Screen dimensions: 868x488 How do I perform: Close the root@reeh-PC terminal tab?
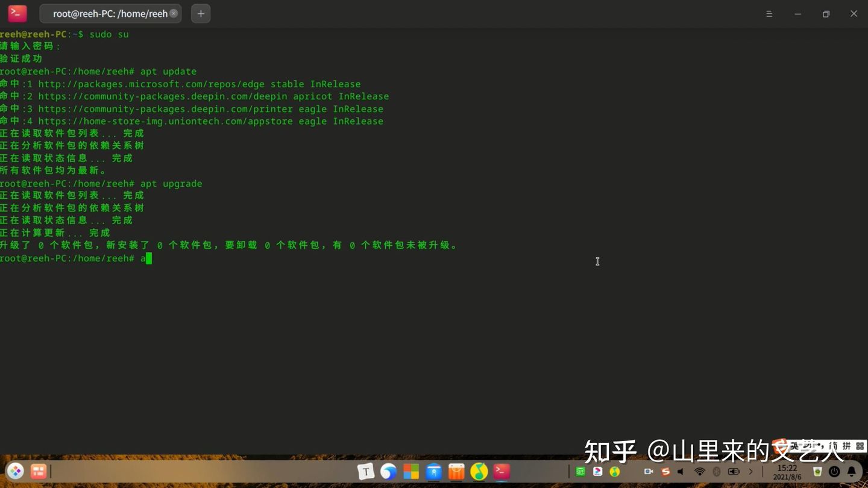[174, 13]
